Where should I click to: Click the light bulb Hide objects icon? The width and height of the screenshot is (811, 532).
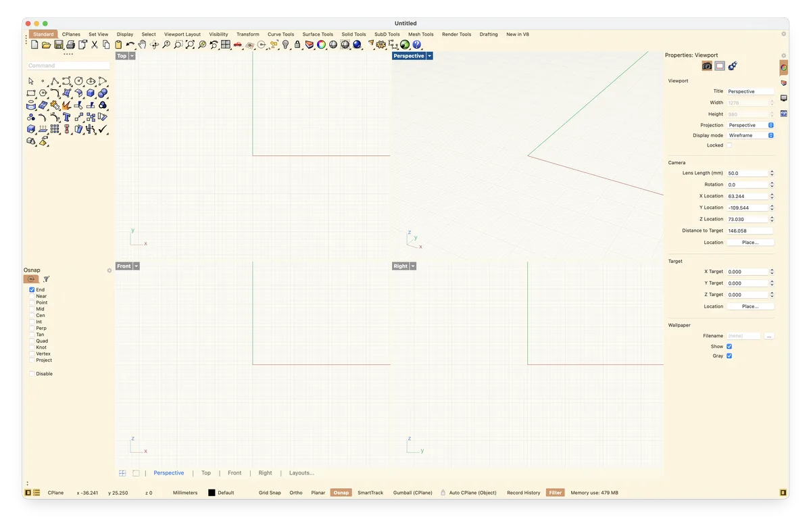click(x=286, y=45)
